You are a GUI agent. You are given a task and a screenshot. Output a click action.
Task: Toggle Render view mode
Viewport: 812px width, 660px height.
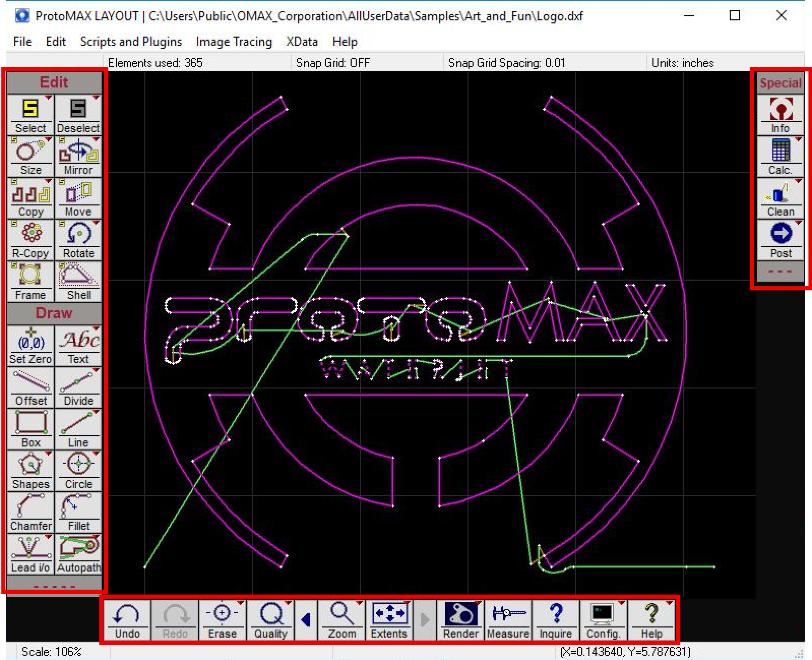coord(460,620)
